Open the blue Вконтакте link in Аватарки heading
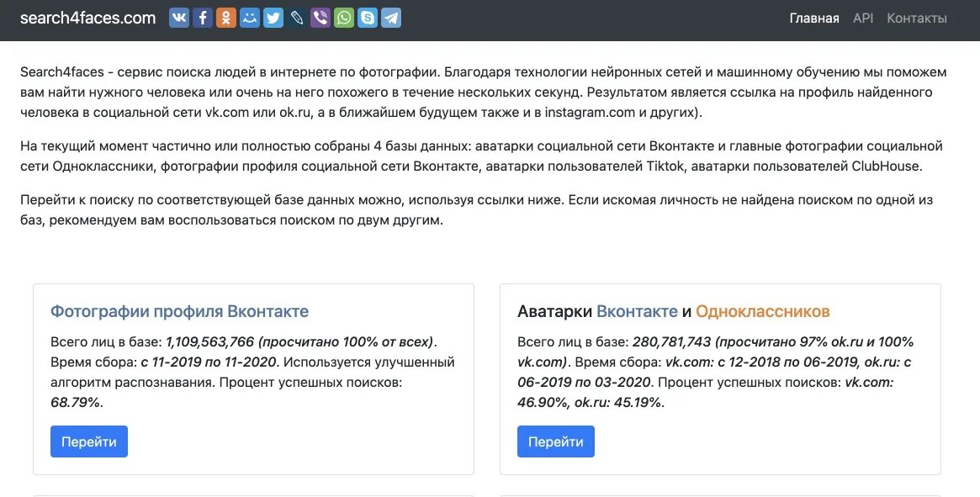980x497 pixels. tap(637, 311)
